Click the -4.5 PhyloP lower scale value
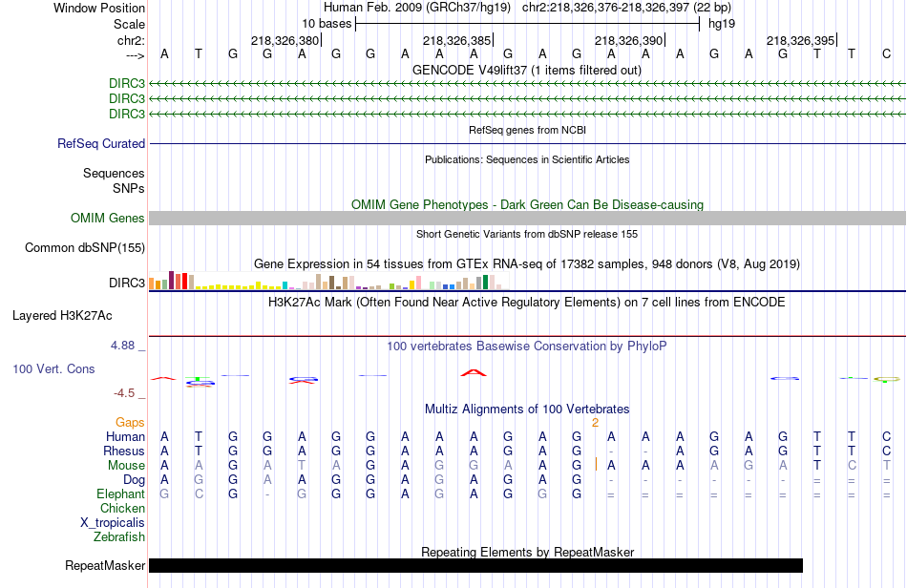 pyautogui.click(x=124, y=393)
